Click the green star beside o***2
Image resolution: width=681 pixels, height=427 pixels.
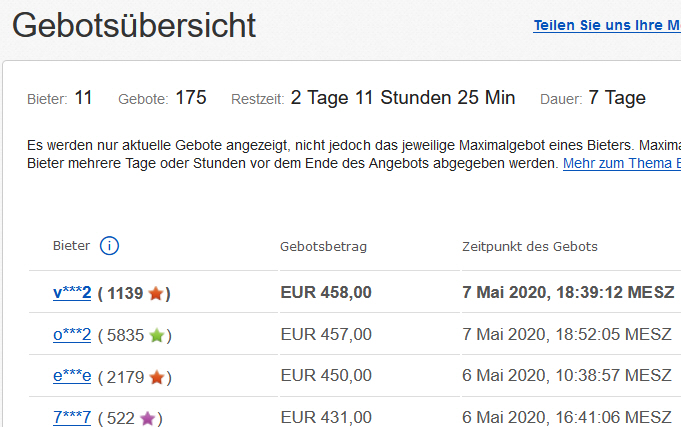coord(156,336)
